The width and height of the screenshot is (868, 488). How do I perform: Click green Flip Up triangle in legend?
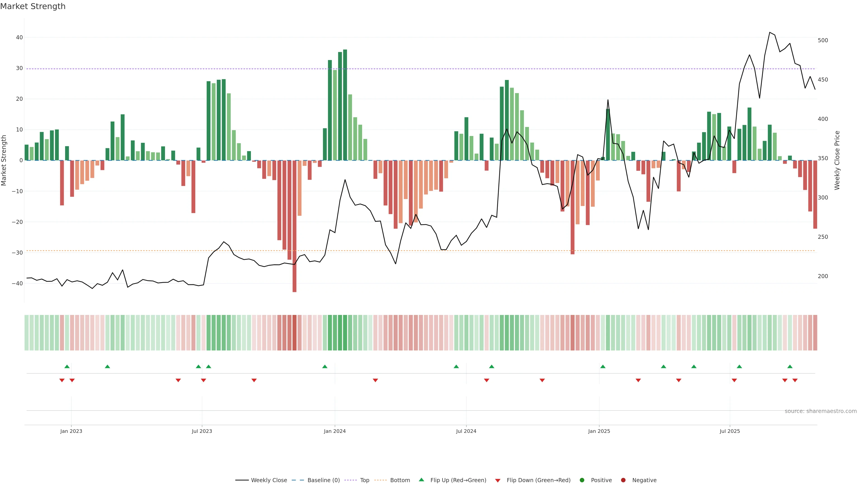point(421,480)
